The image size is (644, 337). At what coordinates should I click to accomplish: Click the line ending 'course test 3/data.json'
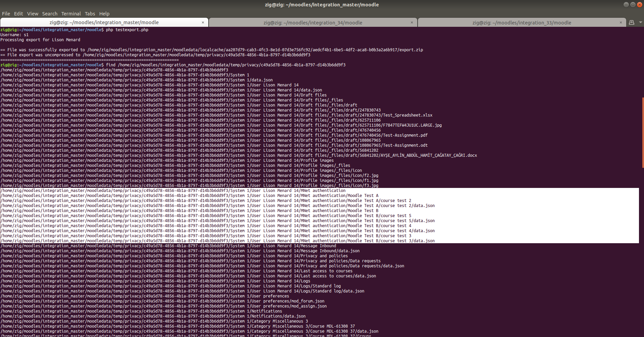(x=218, y=241)
